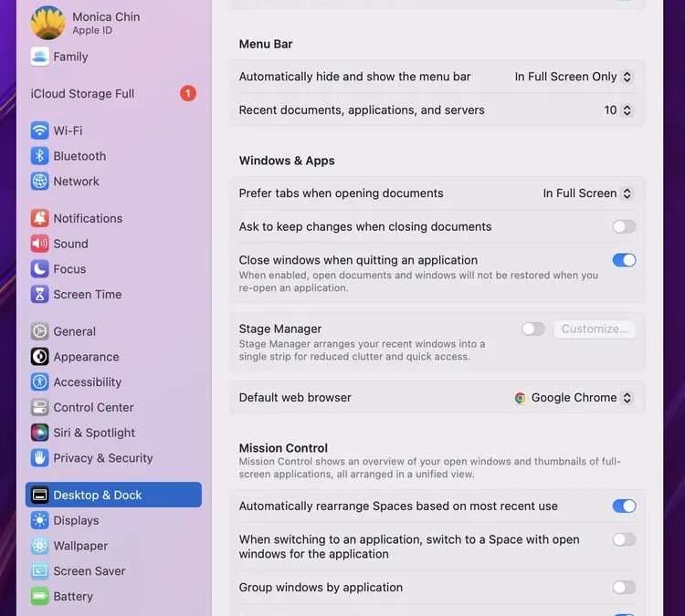Open the Focus moon icon
The width and height of the screenshot is (685, 616).
coord(39,269)
